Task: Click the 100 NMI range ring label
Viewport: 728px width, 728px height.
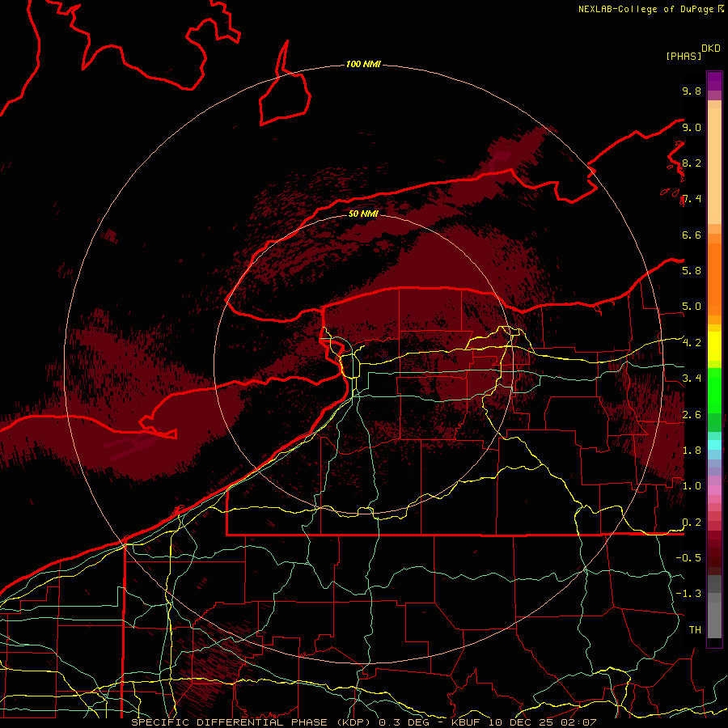Action: coord(363,64)
